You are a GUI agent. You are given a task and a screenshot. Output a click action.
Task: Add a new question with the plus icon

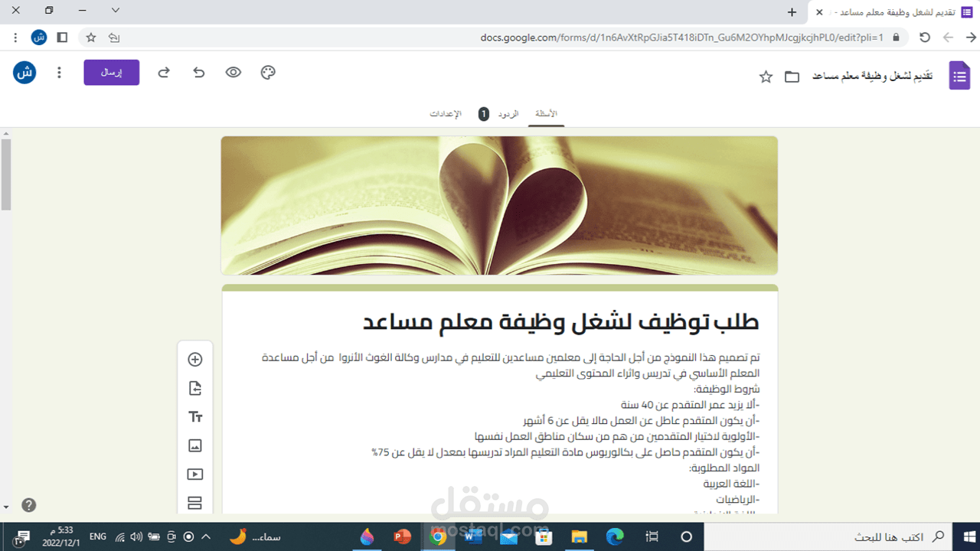coord(195,359)
